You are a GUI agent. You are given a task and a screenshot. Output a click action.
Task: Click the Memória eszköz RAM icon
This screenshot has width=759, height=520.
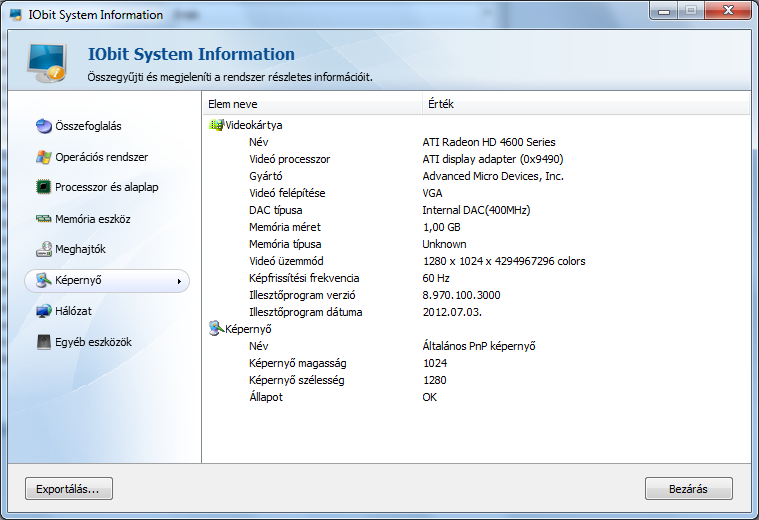coord(44,219)
